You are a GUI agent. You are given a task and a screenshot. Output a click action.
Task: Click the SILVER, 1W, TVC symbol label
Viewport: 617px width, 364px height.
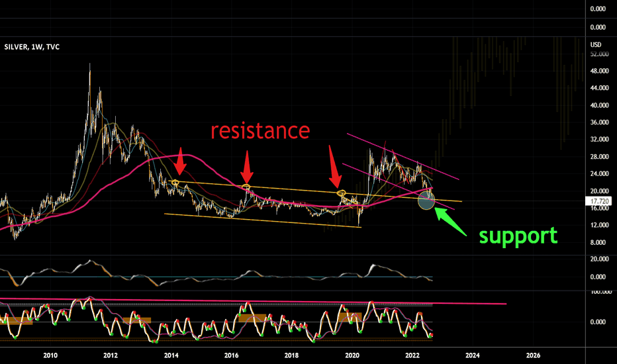click(32, 47)
